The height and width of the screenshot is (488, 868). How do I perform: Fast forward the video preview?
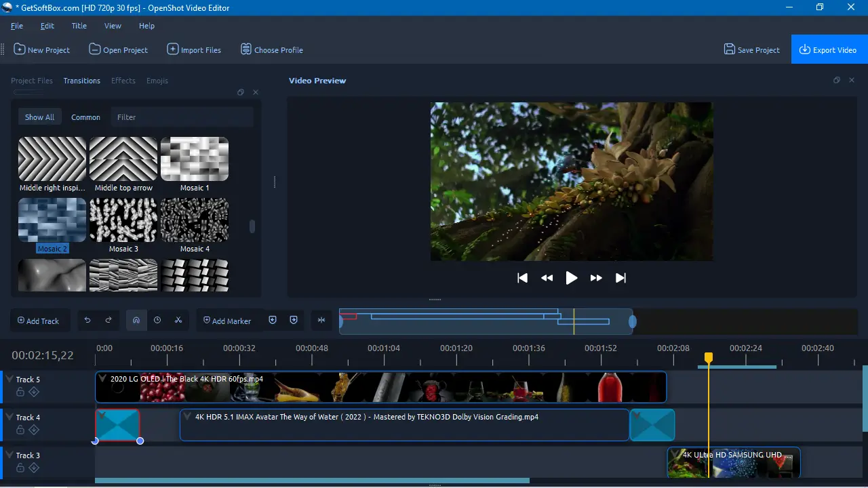click(596, 278)
